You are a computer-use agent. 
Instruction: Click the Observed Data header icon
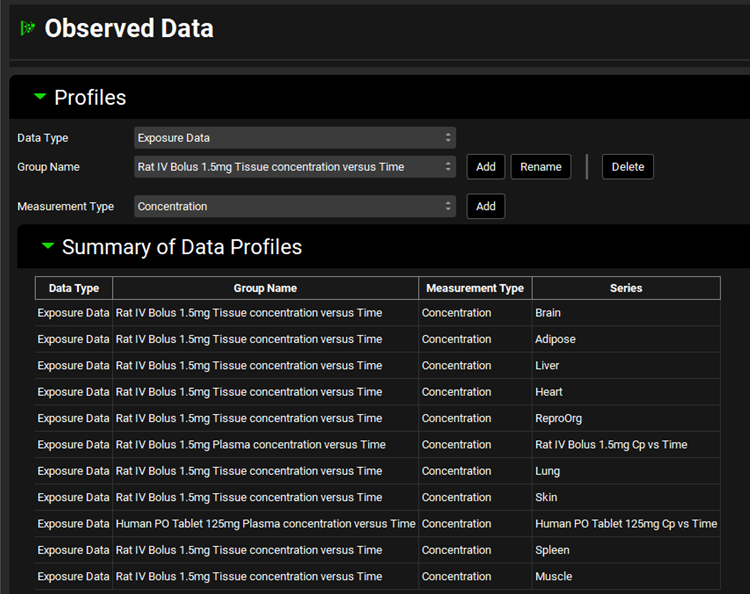(x=28, y=28)
